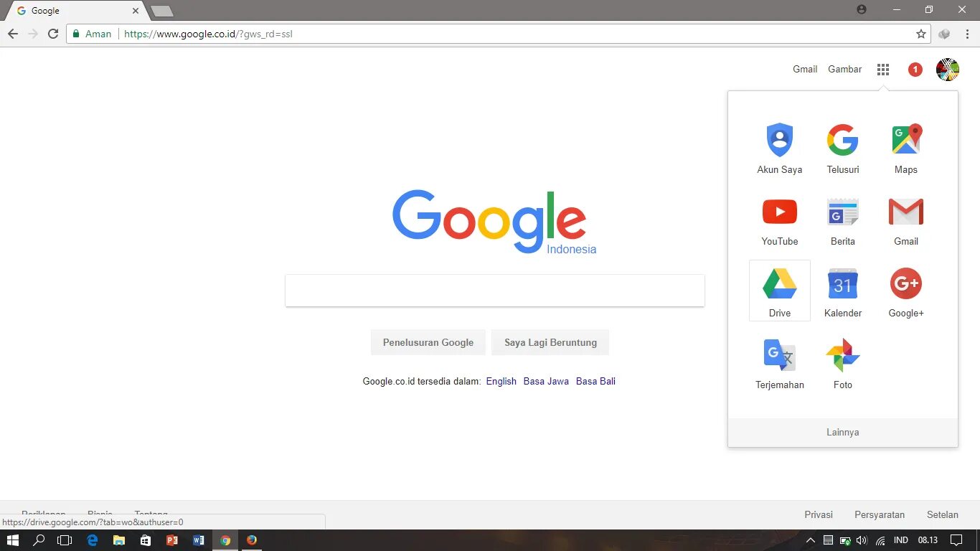980x551 pixels.
Task: Open Kalender app icon
Action: (843, 283)
